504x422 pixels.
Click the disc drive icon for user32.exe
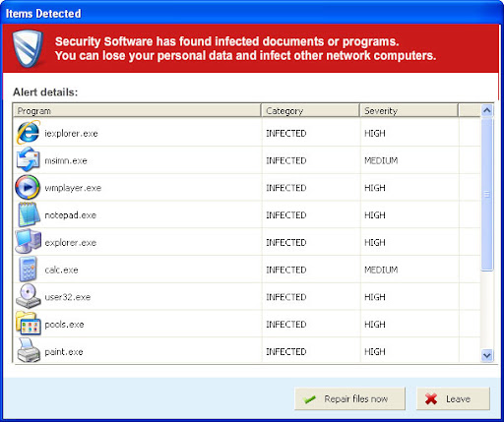(29, 296)
